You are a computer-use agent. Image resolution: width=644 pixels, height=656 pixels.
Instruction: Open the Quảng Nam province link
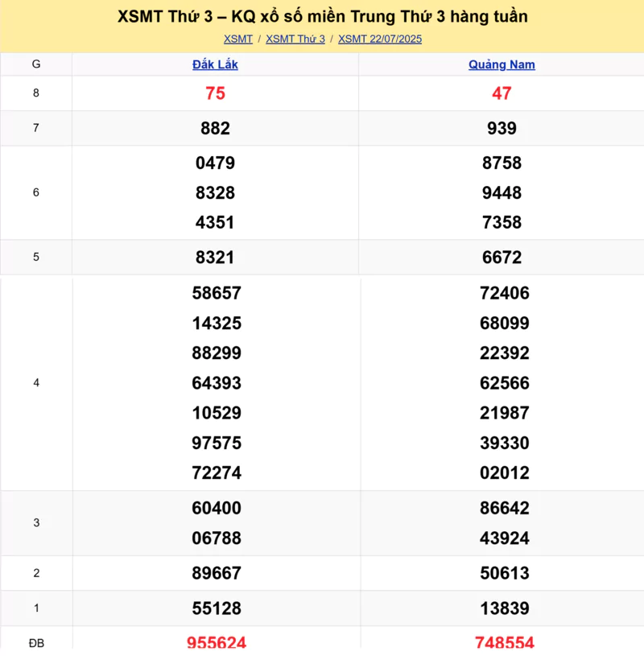click(502, 64)
